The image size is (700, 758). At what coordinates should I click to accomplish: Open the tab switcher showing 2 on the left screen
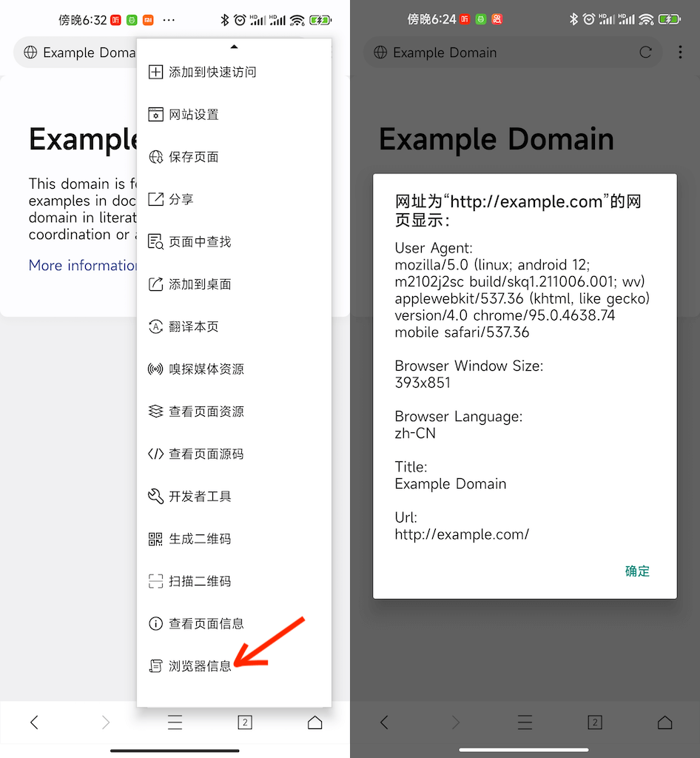[x=245, y=722]
